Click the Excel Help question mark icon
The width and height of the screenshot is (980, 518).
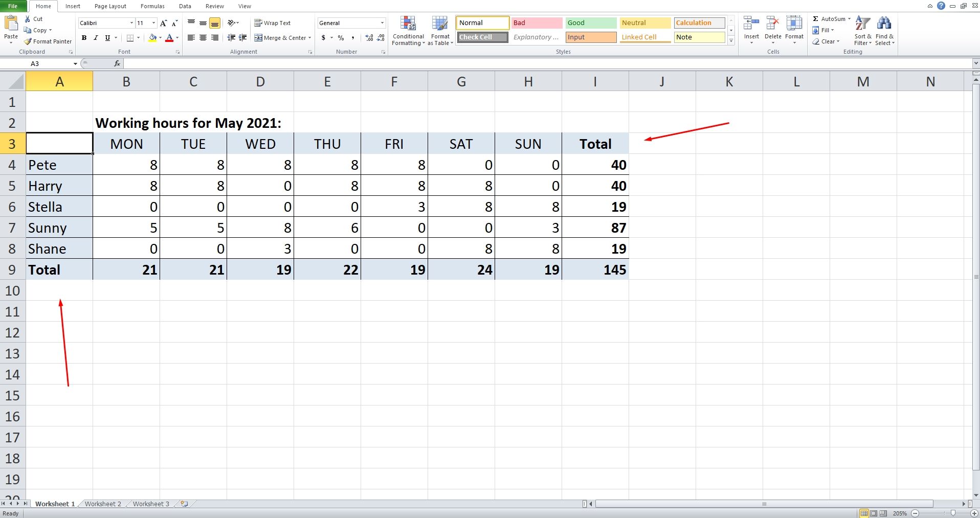click(x=941, y=6)
